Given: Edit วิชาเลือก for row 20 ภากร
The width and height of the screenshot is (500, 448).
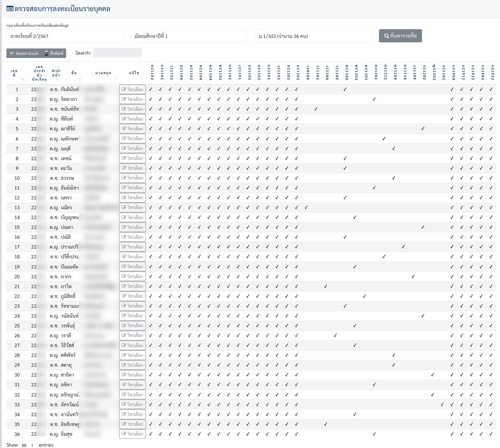Looking at the screenshot, I should click(x=133, y=276).
